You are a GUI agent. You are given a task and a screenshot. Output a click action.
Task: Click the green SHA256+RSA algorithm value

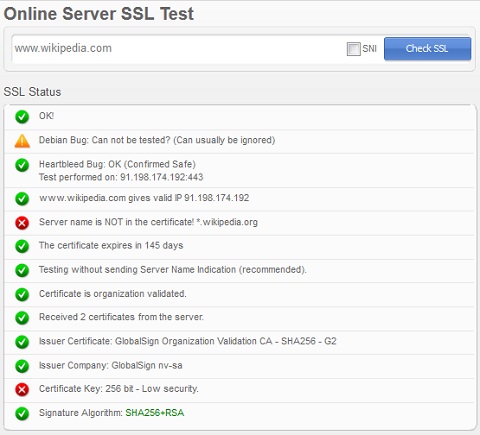click(x=155, y=413)
